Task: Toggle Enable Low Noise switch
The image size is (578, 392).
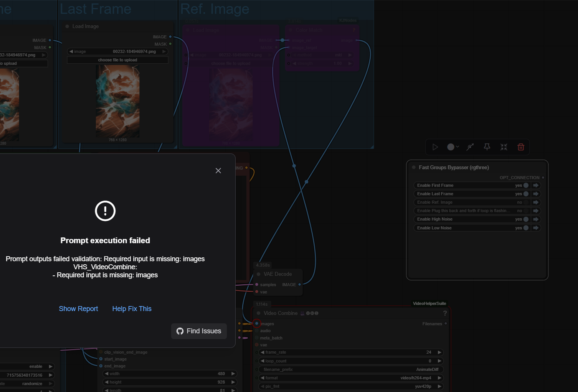Action: tap(526, 228)
